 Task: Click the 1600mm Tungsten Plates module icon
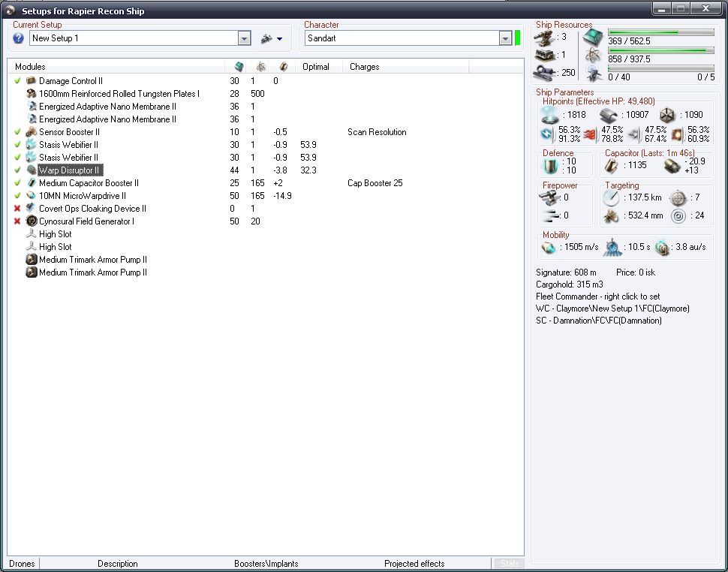point(31,93)
